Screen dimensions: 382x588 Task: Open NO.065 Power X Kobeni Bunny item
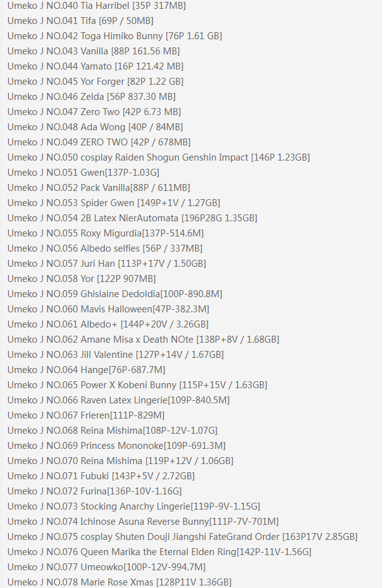(x=137, y=385)
